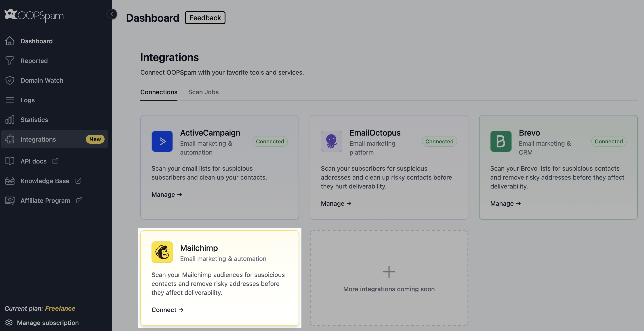Click the Integrations puzzle piece icon
This screenshot has width=644, height=331.
coord(10,139)
